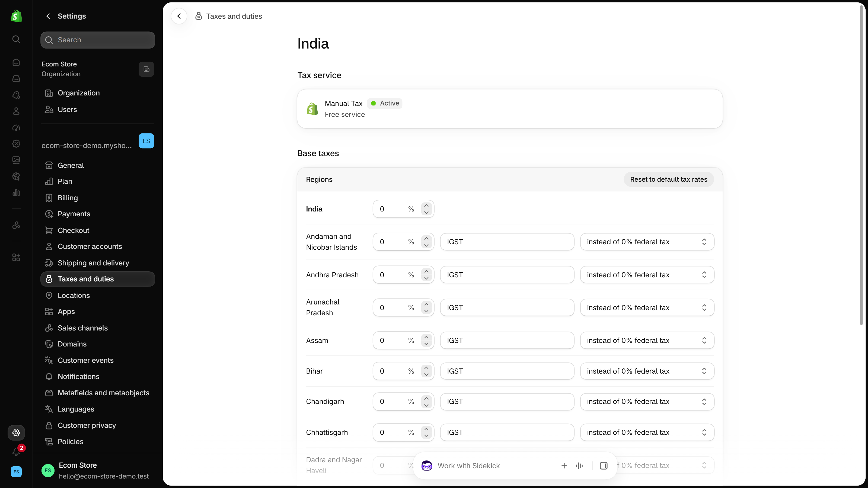Image resolution: width=868 pixels, height=488 pixels.
Task: Click the page vertical scrollbar
Action: [861, 165]
